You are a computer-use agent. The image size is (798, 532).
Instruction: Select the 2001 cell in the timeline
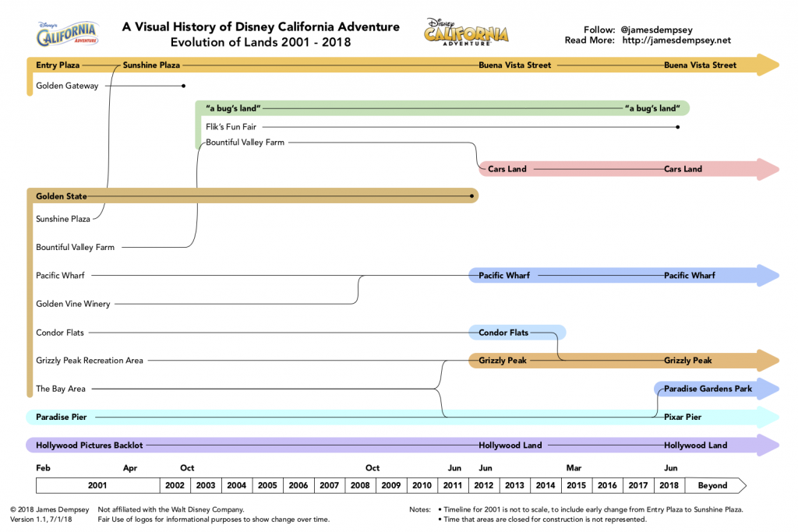pyautogui.click(x=97, y=485)
